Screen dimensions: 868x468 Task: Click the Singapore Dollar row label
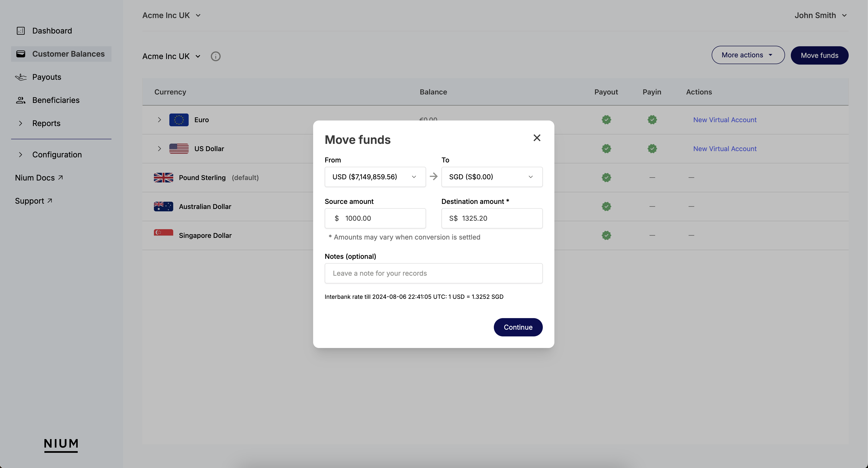coord(205,235)
